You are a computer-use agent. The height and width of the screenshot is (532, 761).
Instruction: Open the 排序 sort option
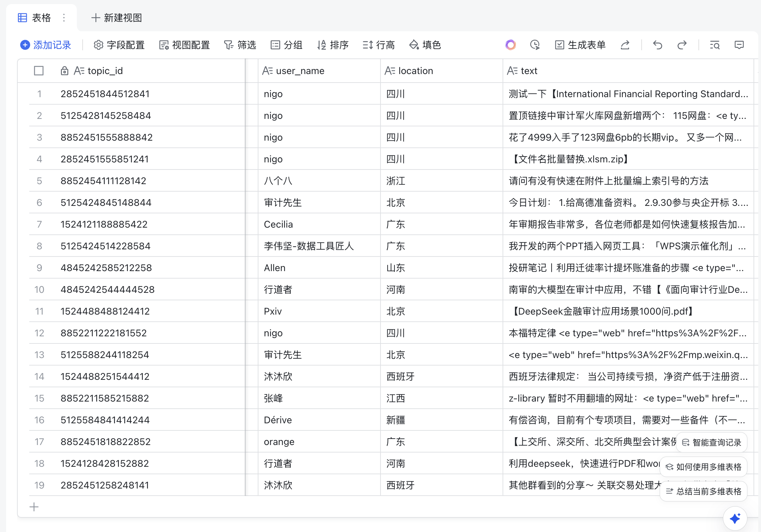333,45
